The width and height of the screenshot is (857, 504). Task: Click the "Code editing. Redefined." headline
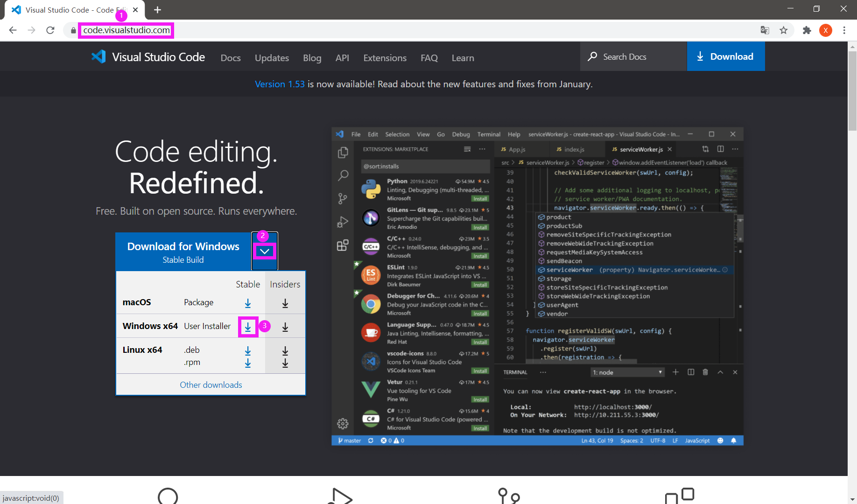pyautogui.click(x=197, y=167)
